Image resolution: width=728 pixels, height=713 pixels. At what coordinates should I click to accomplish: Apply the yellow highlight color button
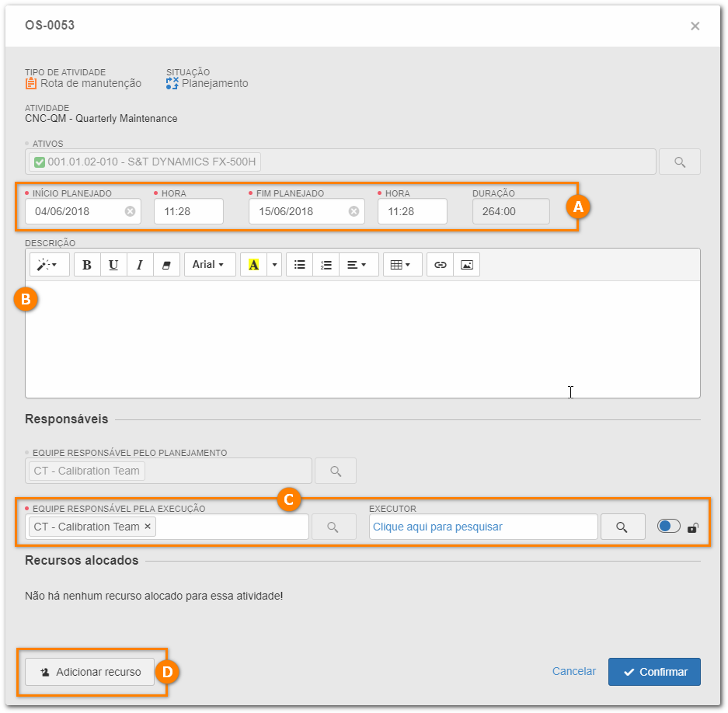[253, 265]
